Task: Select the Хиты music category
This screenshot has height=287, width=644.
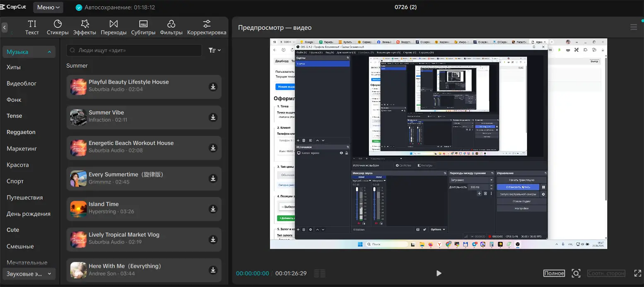Action: (14, 67)
